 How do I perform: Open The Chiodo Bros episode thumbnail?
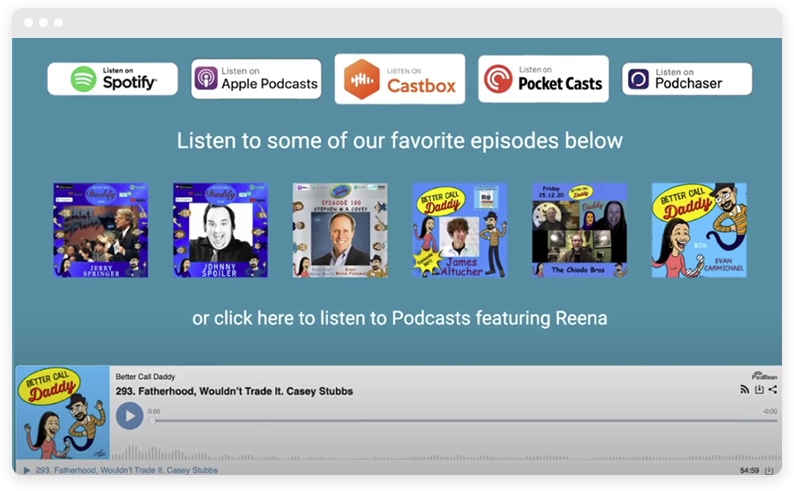579,230
